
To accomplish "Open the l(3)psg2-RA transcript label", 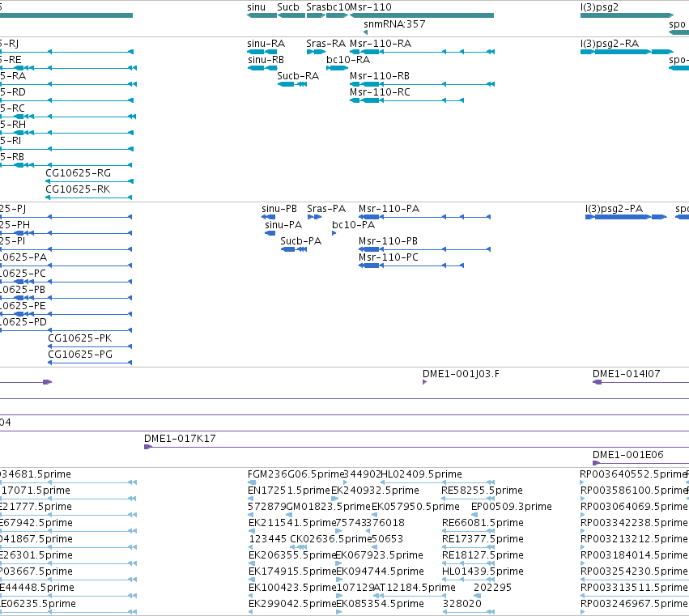I will [610, 44].
